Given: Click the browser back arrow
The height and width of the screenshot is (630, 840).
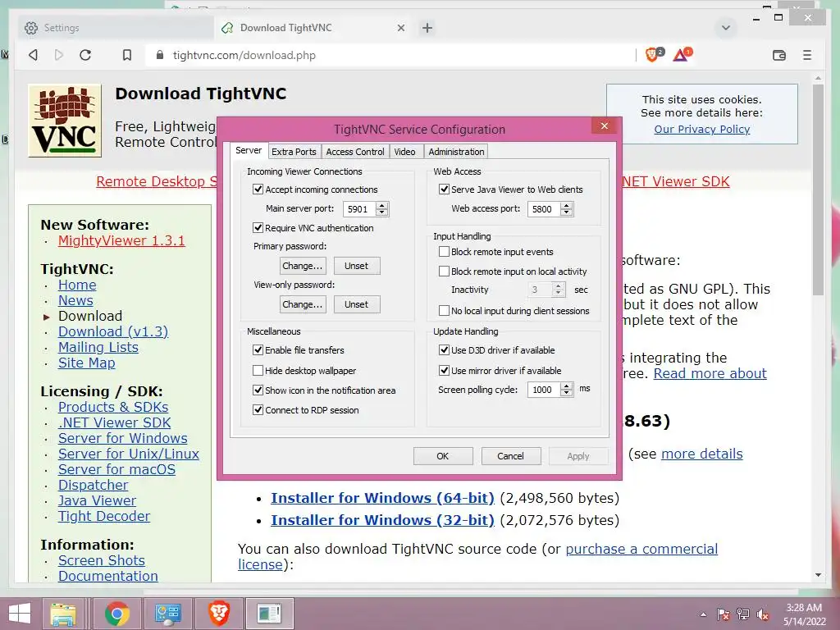Looking at the screenshot, I should tap(33, 55).
